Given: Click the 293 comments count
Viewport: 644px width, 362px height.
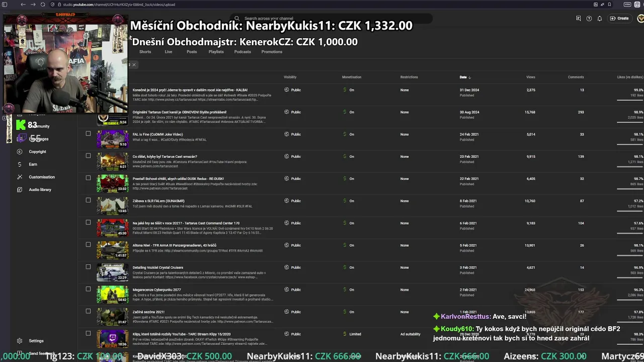Looking at the screenshot, I should 581,112.
